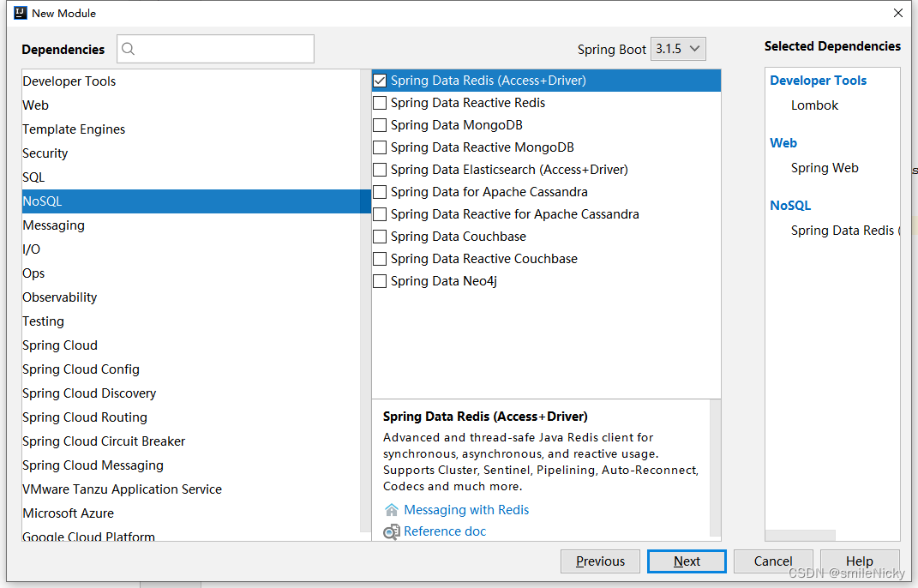Enable Spring Data MongoDB dependency
The image size is (918, 588).
click(380, 125)
